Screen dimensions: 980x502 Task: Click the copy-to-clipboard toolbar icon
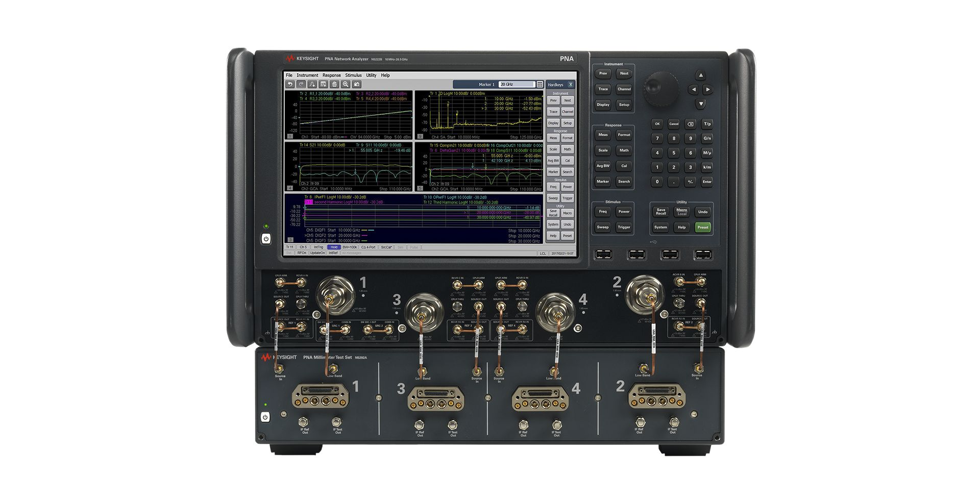pos(323,84)
